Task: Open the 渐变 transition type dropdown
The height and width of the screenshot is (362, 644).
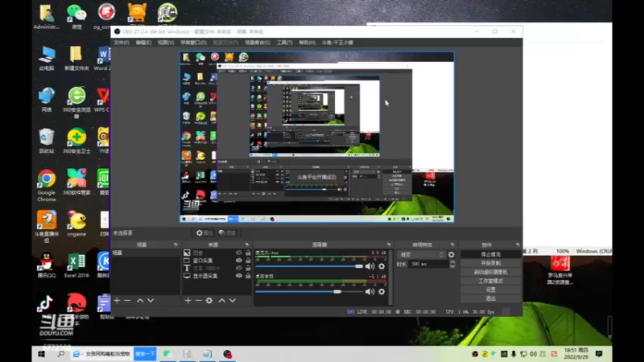Action: coord(421,255)
